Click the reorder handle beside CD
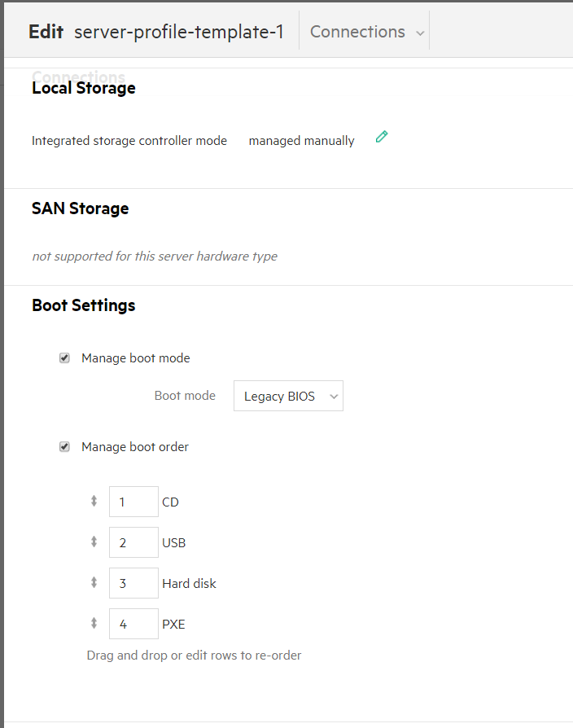Image resolution: width=573 pixels, height=728 pixels. pos(94,502)
